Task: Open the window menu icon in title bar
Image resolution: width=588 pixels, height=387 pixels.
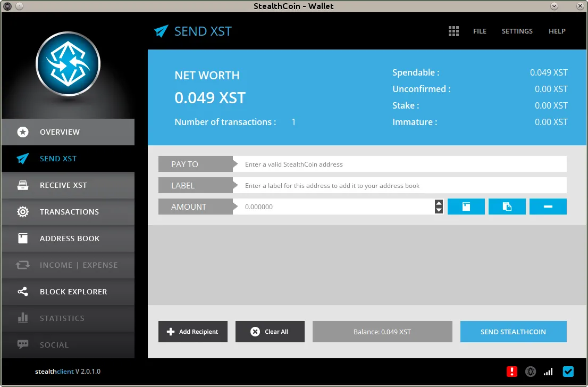Action: pos(7,6)
